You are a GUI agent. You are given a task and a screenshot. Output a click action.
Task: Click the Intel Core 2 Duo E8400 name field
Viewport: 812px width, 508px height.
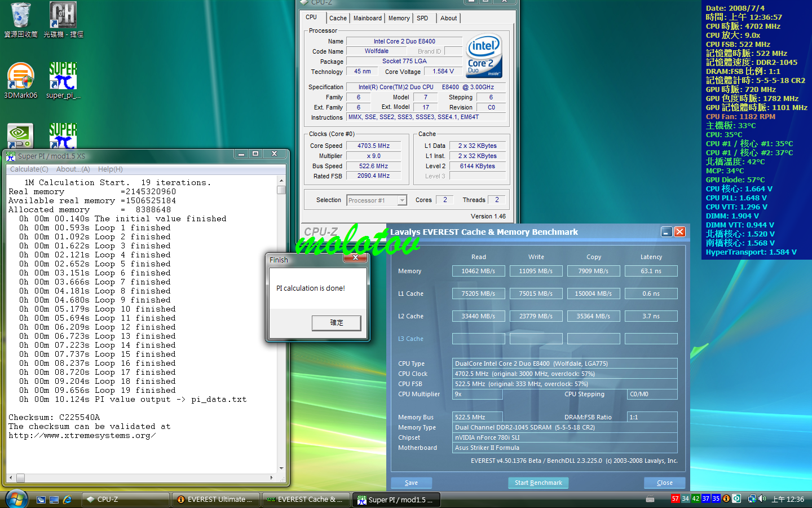pyautogui.click(x=404, y=41)
